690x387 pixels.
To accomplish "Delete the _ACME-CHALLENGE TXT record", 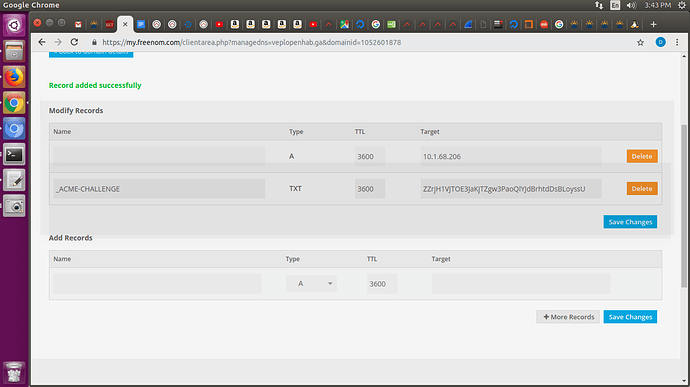I will click(x=642, y=188).
